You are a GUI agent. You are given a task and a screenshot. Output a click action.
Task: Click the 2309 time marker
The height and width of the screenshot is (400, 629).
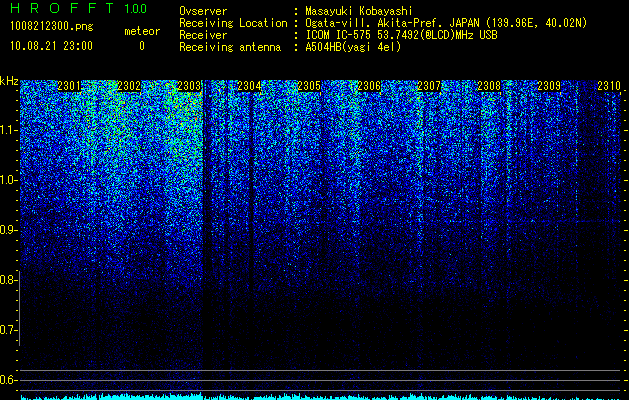point(549,86)
